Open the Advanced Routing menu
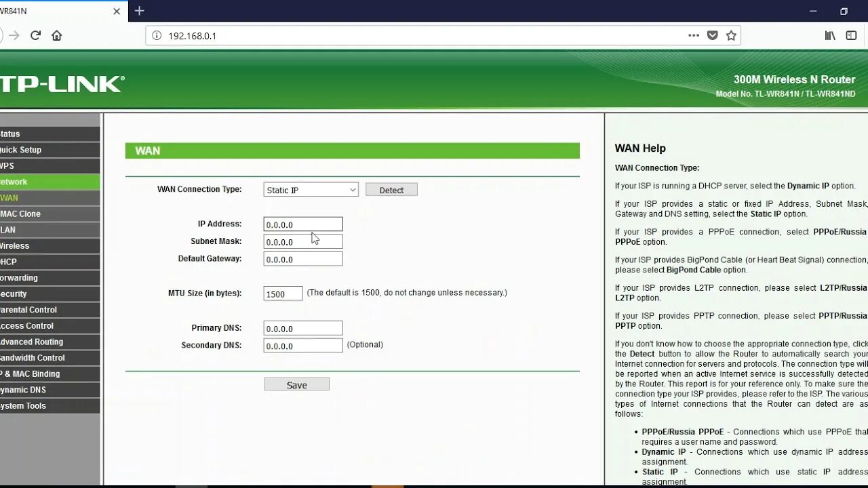 (x=50, y=342)
